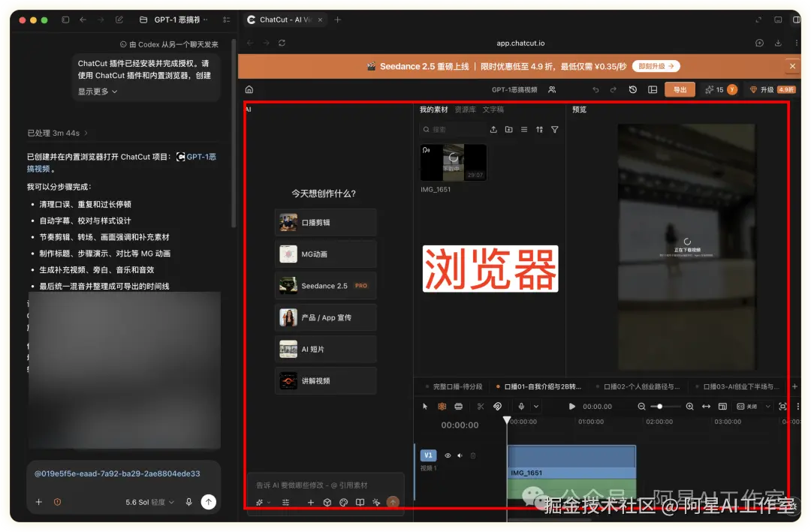Play the timeline from 00:00:00
811x532 pixels.
(571, 407)
